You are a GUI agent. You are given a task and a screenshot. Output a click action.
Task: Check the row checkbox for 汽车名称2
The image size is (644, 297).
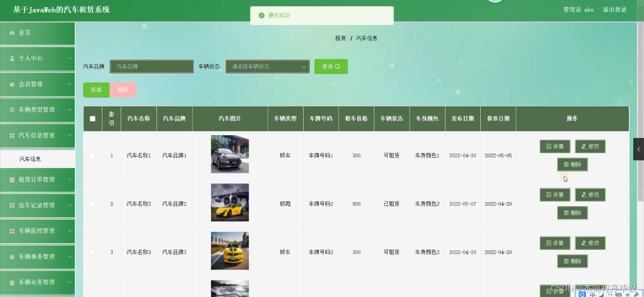click(92, 204)
